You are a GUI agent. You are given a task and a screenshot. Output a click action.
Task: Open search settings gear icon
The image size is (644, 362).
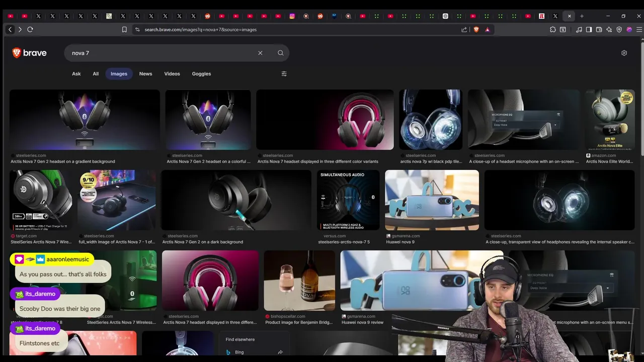pos(624,53)
